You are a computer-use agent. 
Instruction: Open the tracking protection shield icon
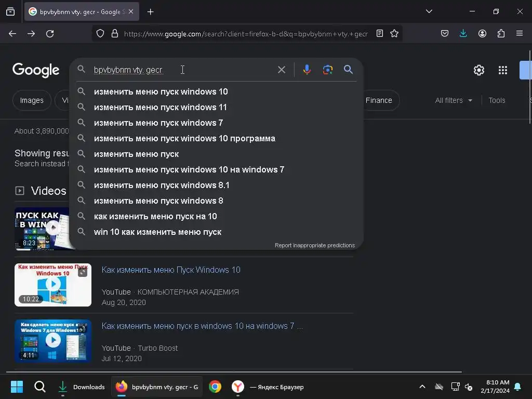pyautogui.click(x=100, y=34)
